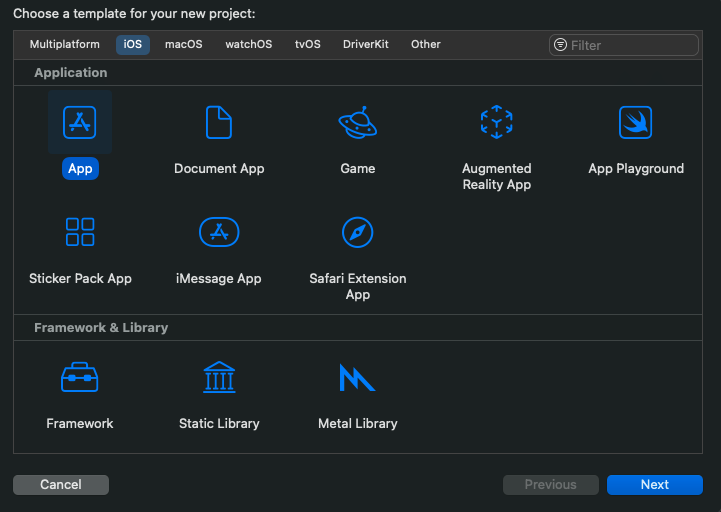Click the Previous button

pyautogui.click(x=550, y=485)
